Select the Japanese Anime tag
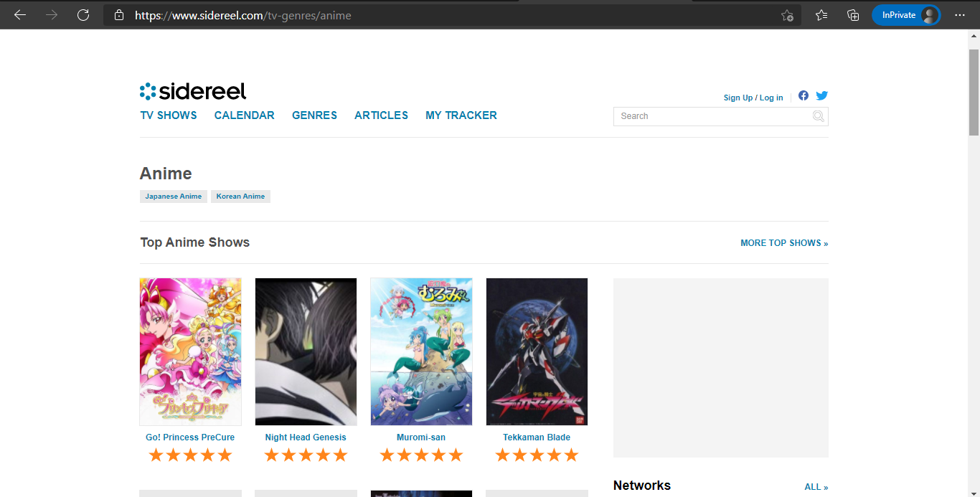The image size is (980, 497). click(174, 197)
